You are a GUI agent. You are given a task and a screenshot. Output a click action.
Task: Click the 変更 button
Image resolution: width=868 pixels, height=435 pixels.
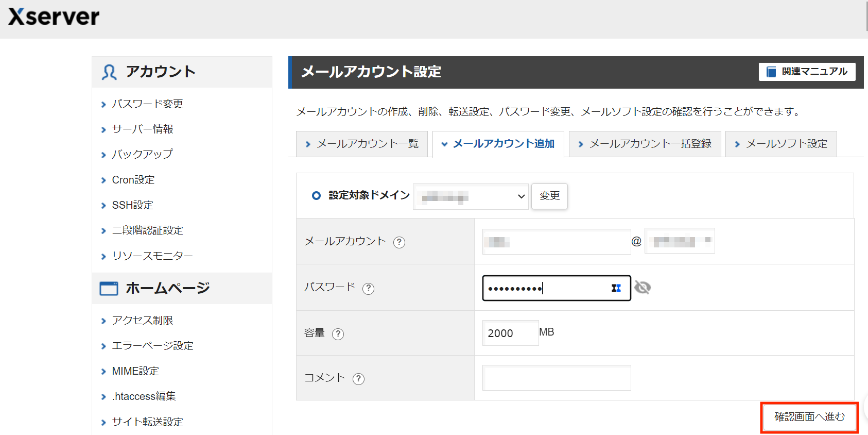pyautogui.click(x=549, y=196)
